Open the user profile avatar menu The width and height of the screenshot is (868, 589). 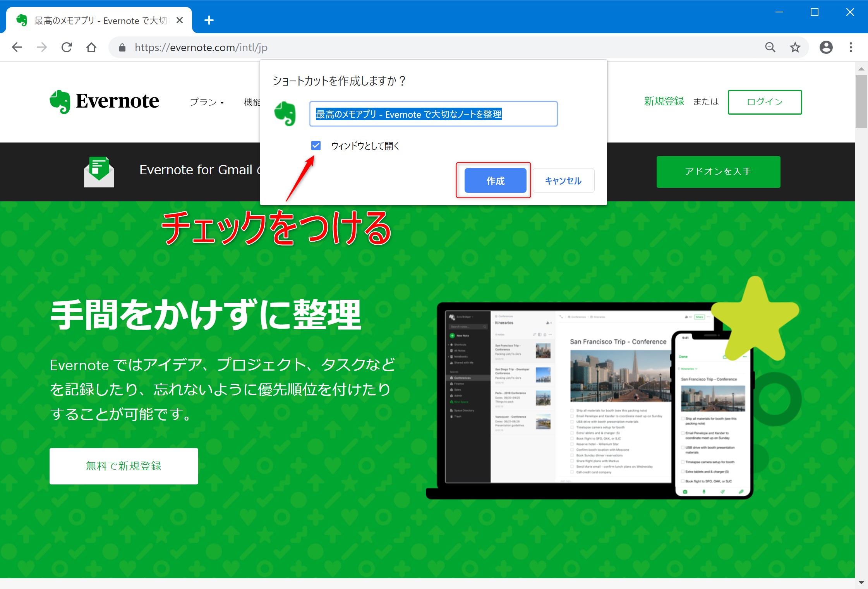click(x=826, y=47)
